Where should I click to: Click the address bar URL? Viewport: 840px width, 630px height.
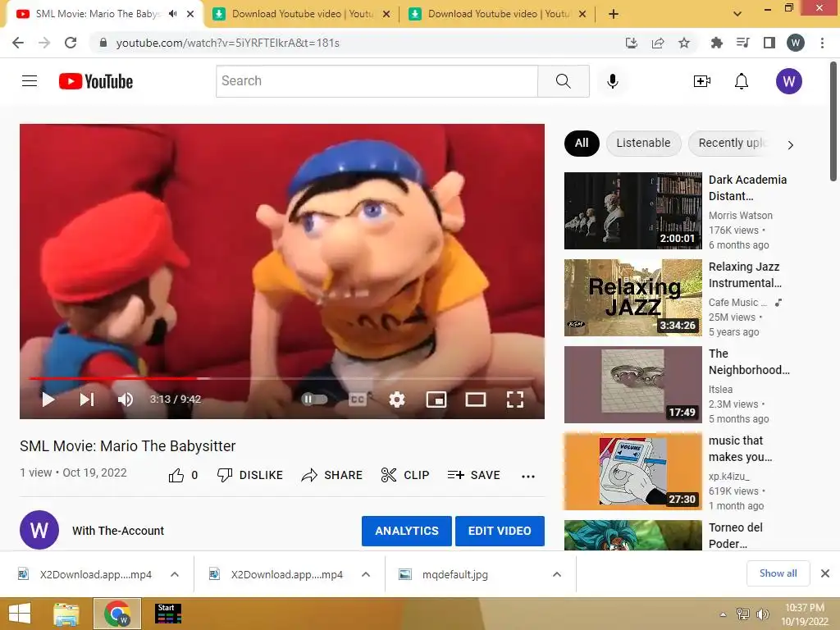click(228, 43)
